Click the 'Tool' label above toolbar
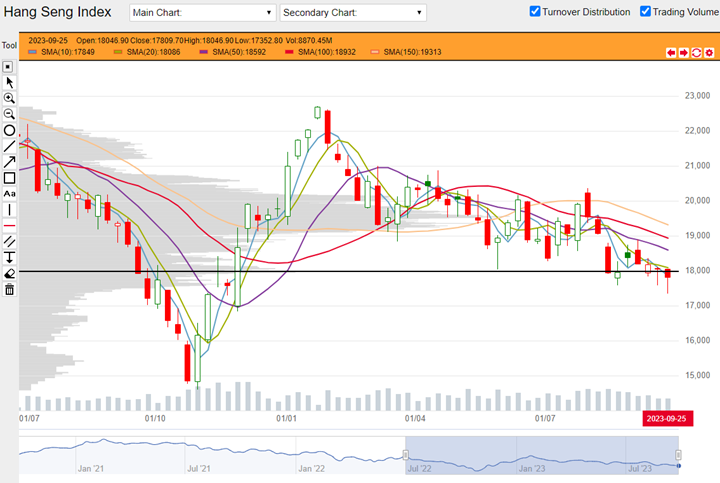Viewport: 720px width, 483px height. [9, 45]
